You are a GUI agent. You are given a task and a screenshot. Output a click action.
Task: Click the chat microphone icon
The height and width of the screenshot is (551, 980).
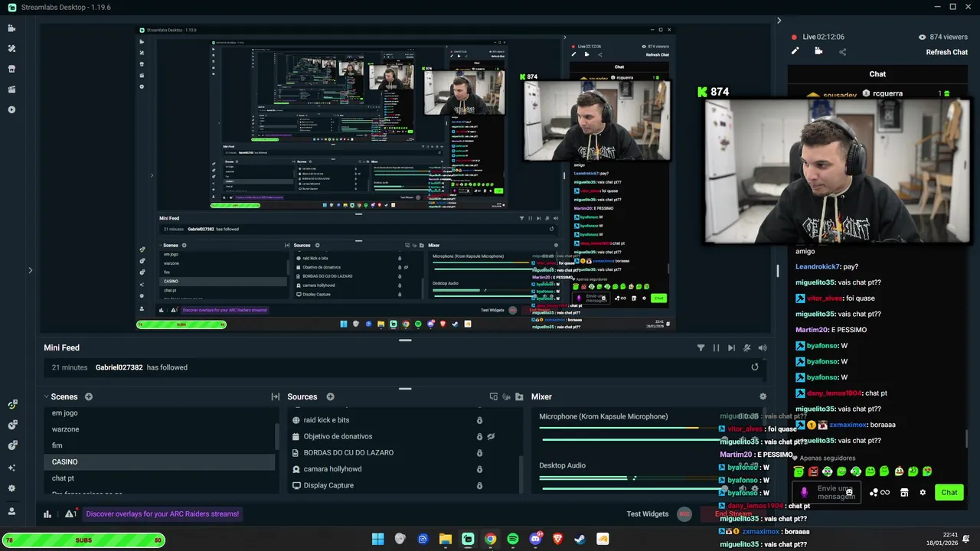[804, 492]
